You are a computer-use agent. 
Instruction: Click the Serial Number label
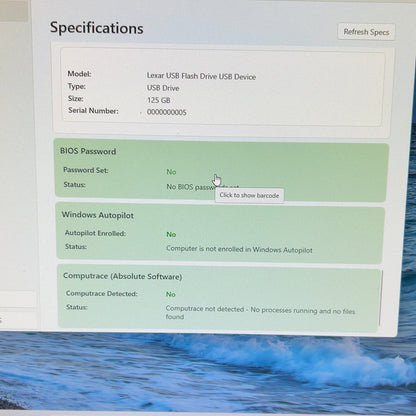click(x=93, y=111)
